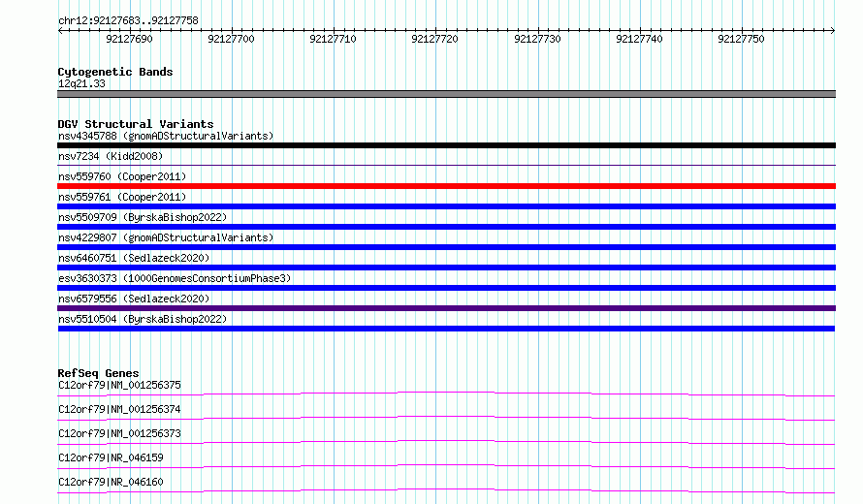863x504 pixels.
Task: Click ruler position 92127700
Action: pos(231,39)
